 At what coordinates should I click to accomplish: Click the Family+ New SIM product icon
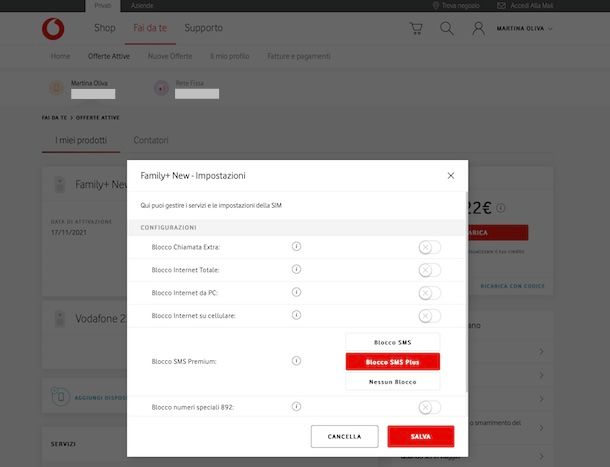(60, 184)
